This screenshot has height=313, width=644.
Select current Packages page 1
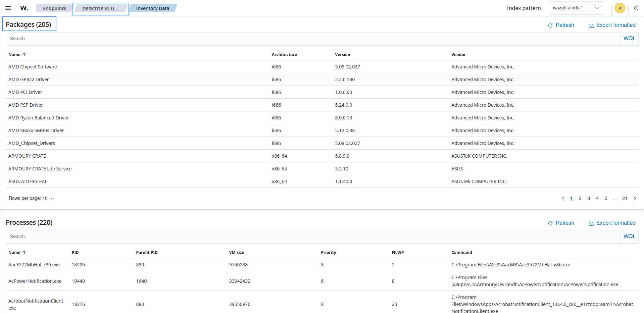point(572,198)
